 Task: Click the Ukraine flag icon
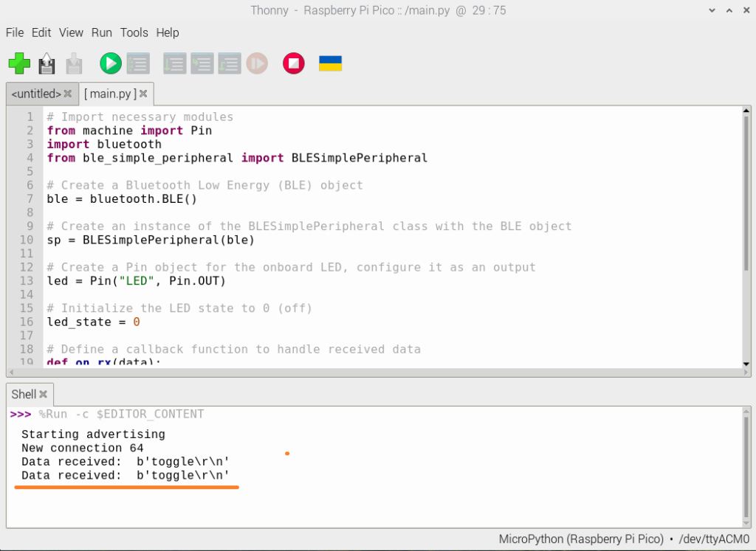(331, 63)
